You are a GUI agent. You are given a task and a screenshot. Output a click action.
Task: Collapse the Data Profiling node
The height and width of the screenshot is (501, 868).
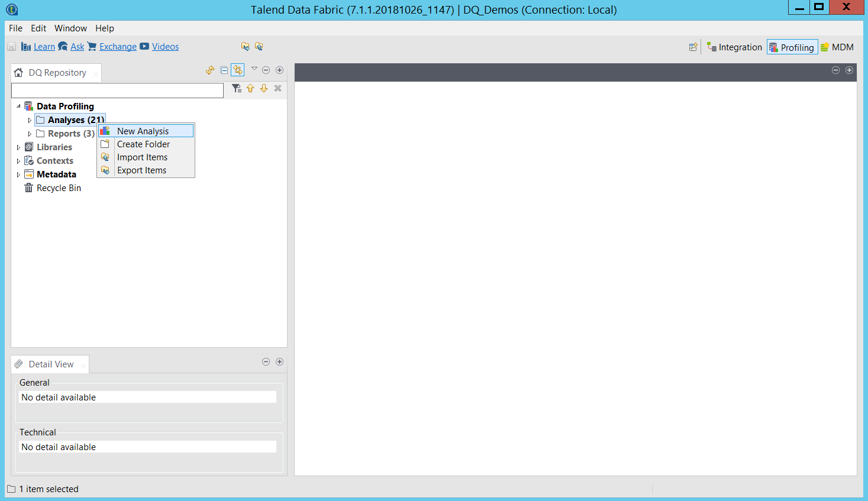pos(18,106)
